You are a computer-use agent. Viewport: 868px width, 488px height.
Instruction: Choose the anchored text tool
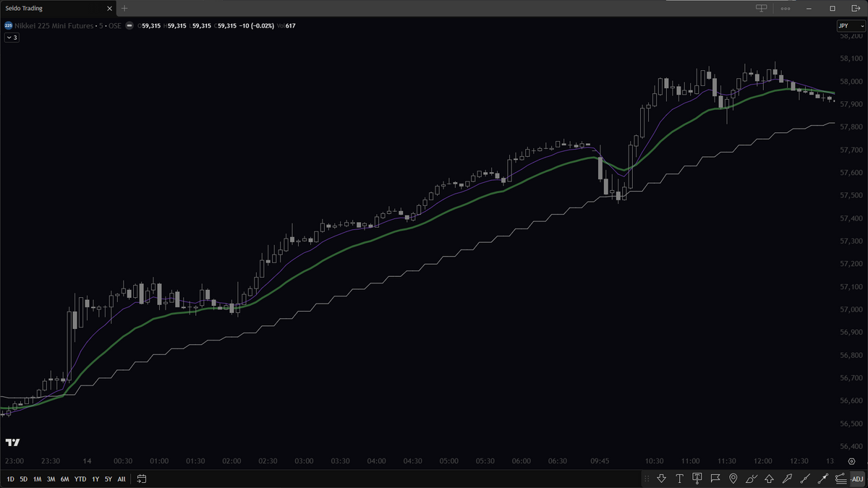[697, 479]
